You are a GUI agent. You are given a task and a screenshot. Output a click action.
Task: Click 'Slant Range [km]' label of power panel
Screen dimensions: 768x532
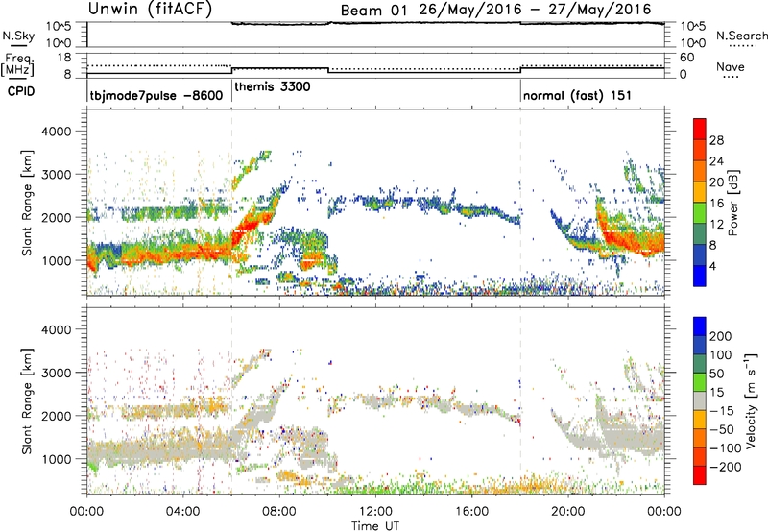(x=27, y=203)
